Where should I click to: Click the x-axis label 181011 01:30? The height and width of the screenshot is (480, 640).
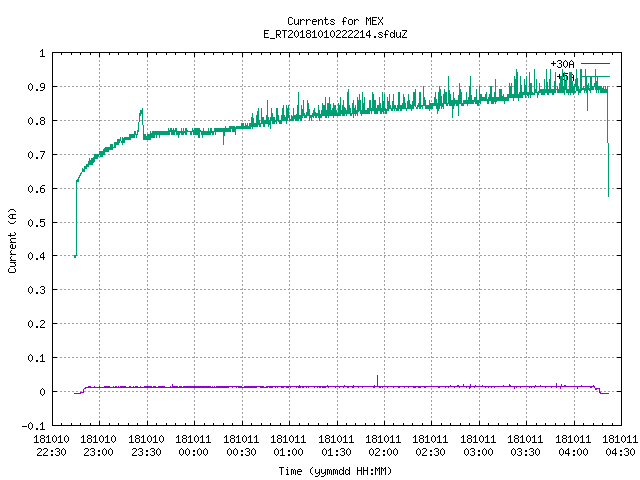(336, 446)
